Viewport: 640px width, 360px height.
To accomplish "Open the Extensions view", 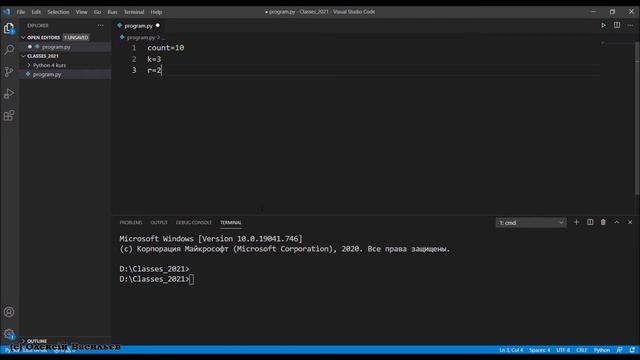I will [9, 116].
